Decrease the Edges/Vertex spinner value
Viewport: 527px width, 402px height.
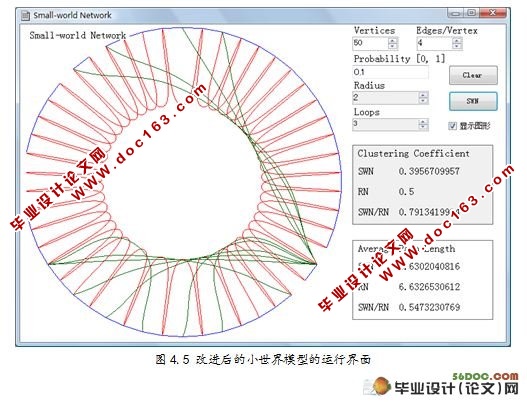click(x=457, y=46)
